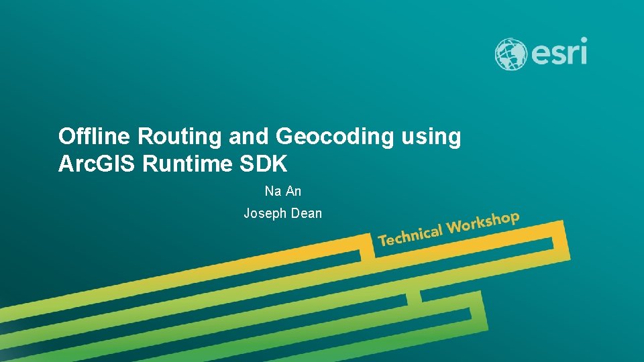
Task: Click the title line "ArcGIS Runtime SDK"
Action: tap(173, 164)
